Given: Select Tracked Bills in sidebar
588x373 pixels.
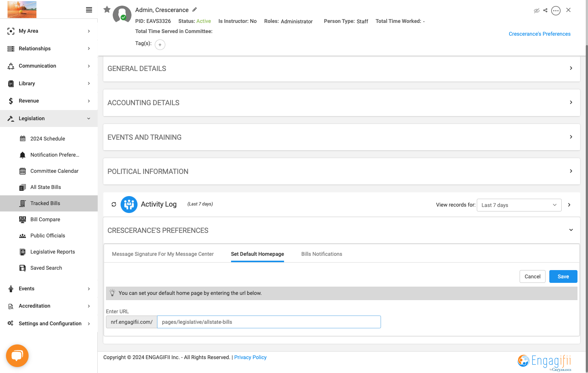Looking at the screenshot, I should (49, 203).
